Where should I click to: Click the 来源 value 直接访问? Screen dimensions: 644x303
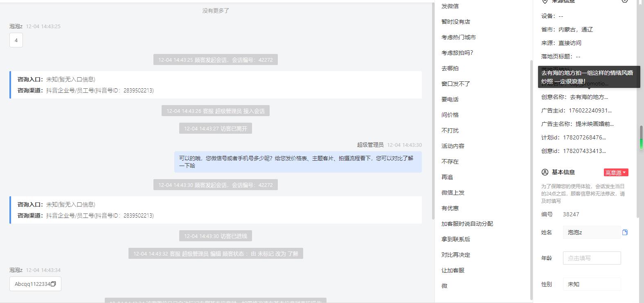coord(570,43)
